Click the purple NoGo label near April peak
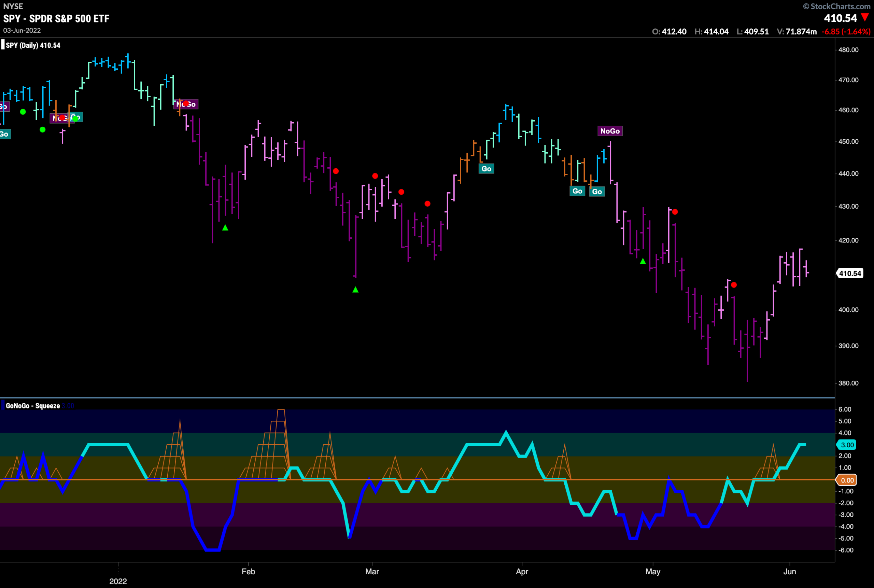 point(610,131)
